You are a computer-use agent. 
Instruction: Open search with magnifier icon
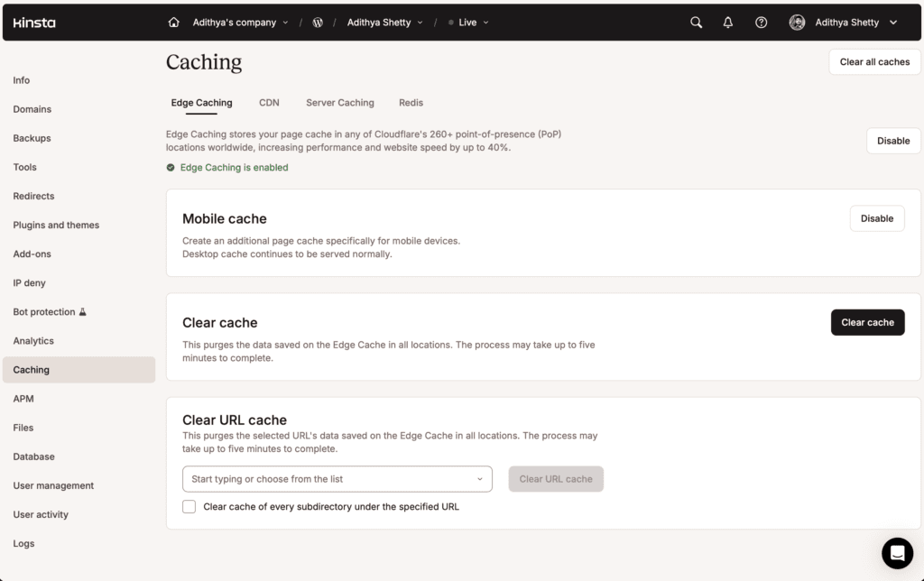[696, 23]
